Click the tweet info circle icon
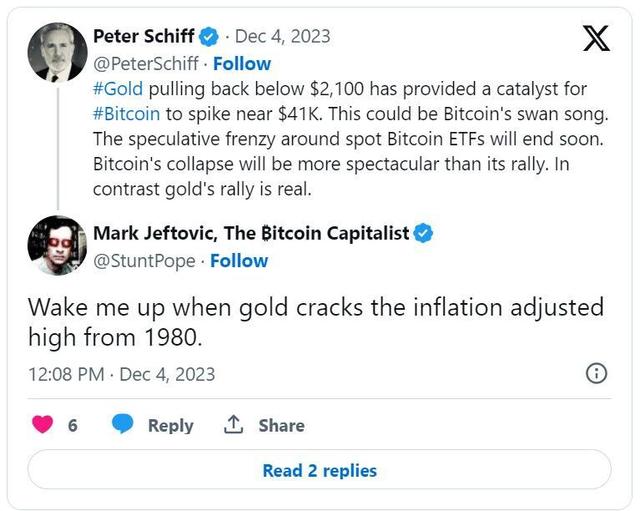640x511 pixels. tap(596, 374)
